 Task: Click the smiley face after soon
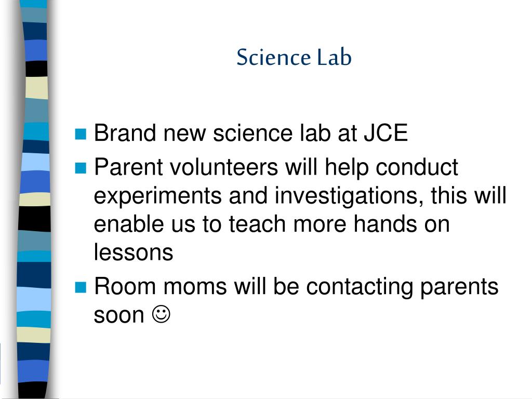[161, 314]
